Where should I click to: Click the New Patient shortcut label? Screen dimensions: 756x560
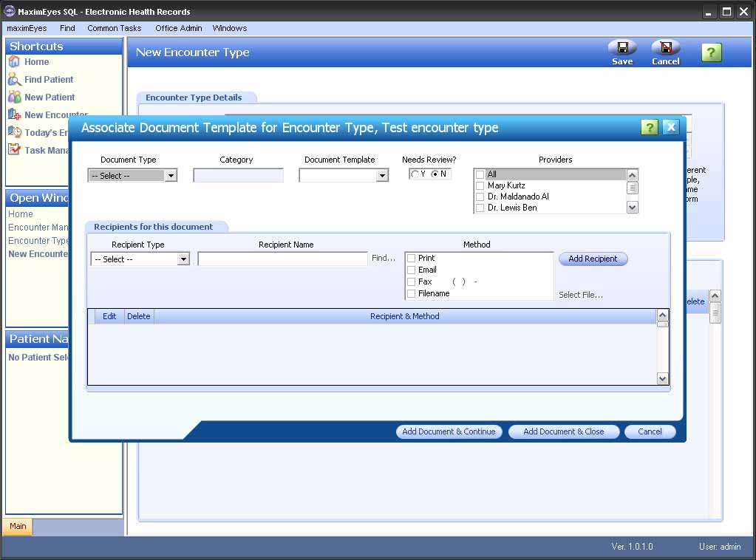[x=50, y=98]
